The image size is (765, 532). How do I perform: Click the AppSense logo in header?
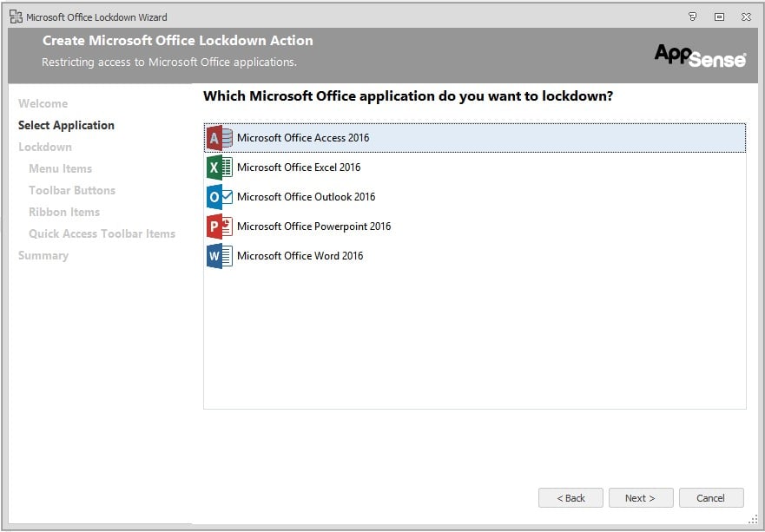click(x=700, y=56)
